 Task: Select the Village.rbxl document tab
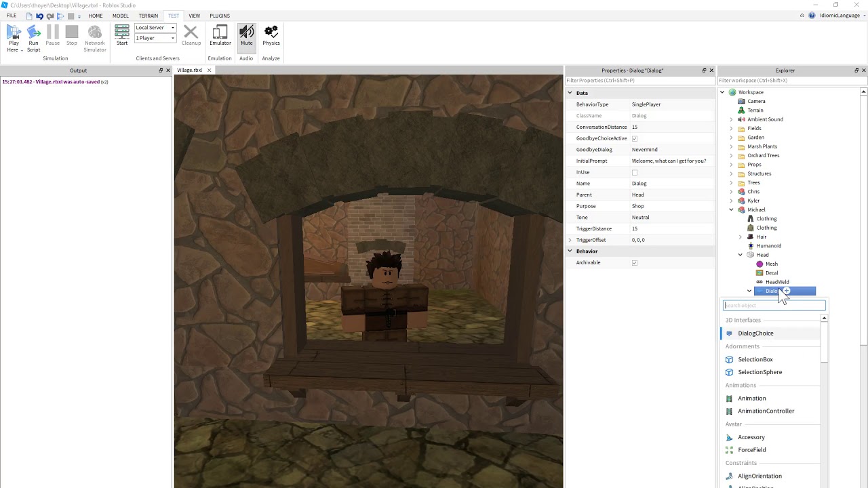point(190,70)
